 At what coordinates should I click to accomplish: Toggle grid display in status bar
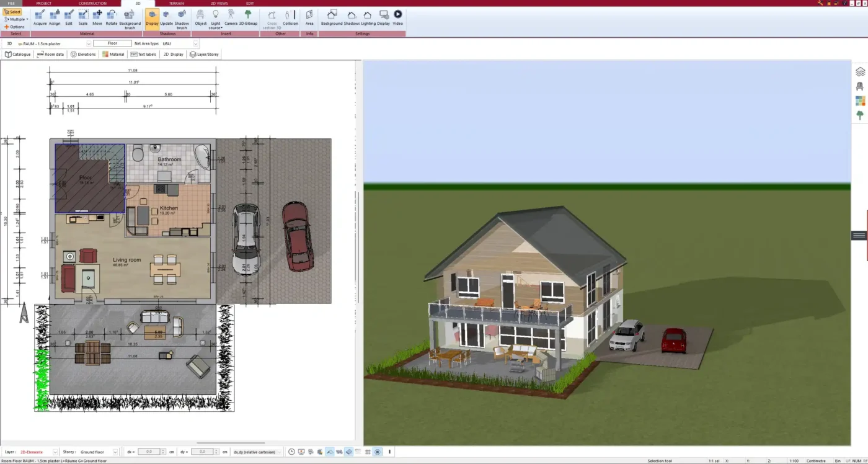(x=368, y=452)
